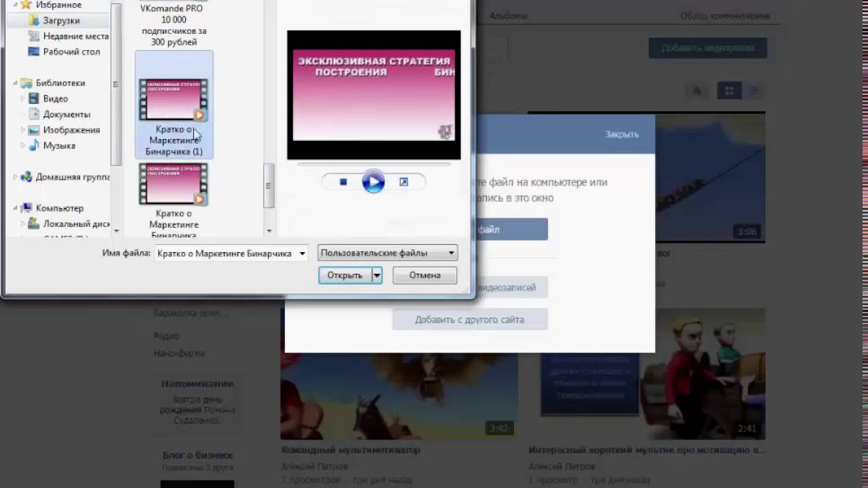
Task: Open the Обзор комментариев tab on VK
Action: pyautogui.click(x=725, y=16)
